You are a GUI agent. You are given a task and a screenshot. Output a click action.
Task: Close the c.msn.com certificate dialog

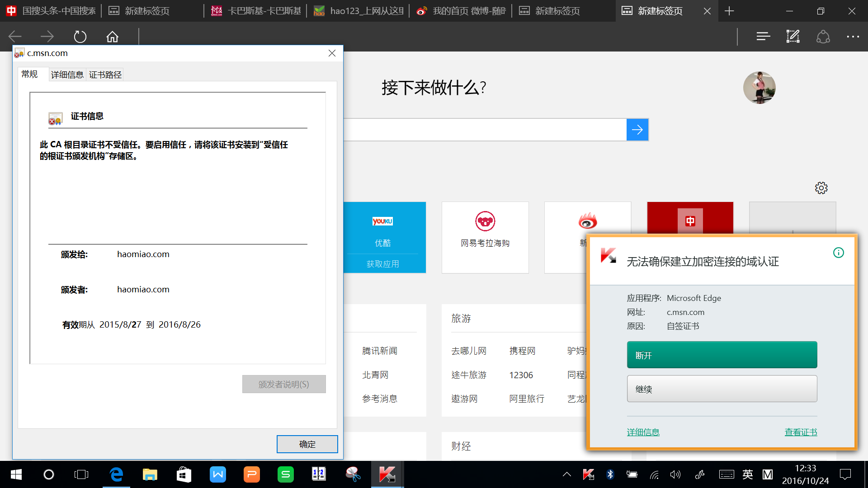332,53
